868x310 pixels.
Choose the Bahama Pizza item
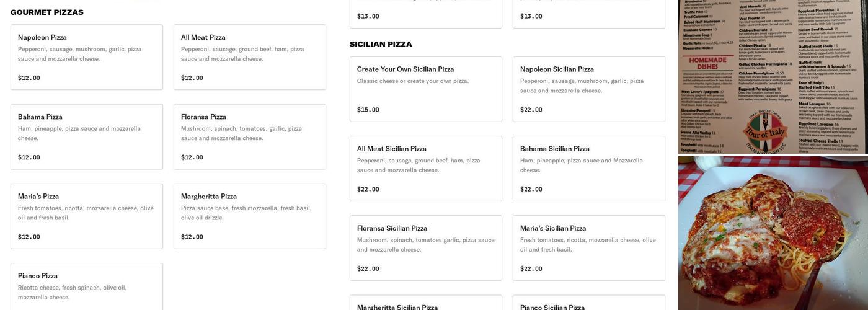click(x=87, y=136)
